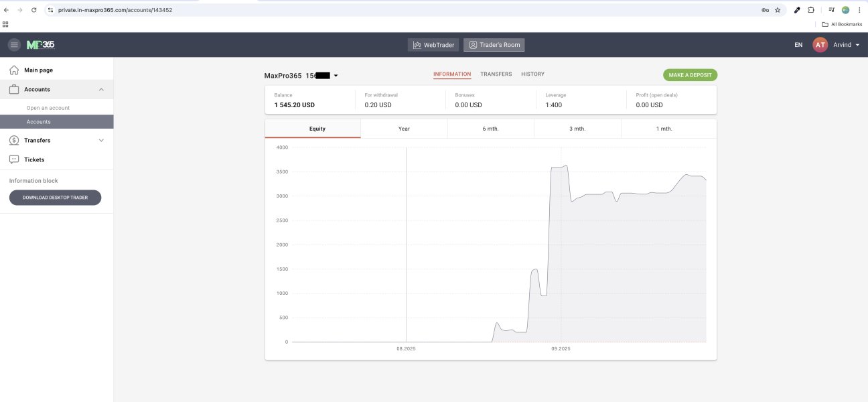This screenshot has width=868, height=402.
Task: Open the WebTrader button
Action: point(433,45)
